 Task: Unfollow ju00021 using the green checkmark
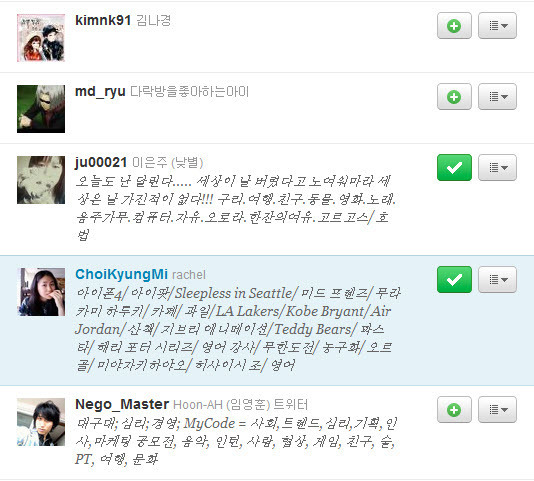coord(454,167)
